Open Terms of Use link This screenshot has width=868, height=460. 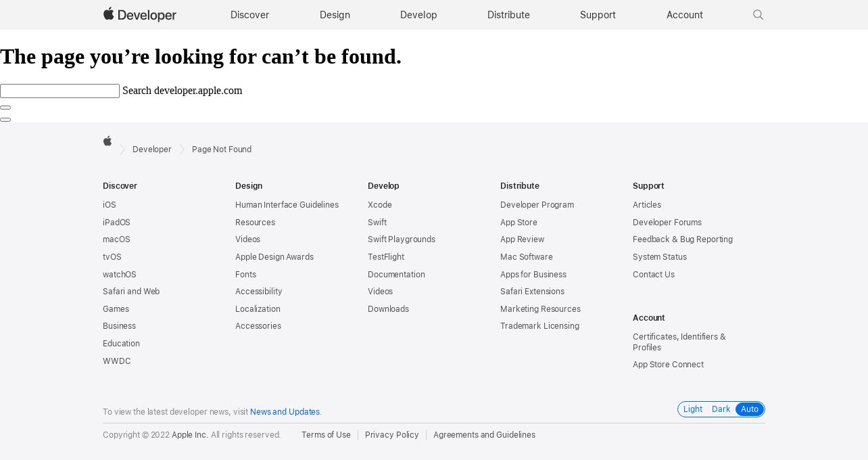[x=326, y=435]
